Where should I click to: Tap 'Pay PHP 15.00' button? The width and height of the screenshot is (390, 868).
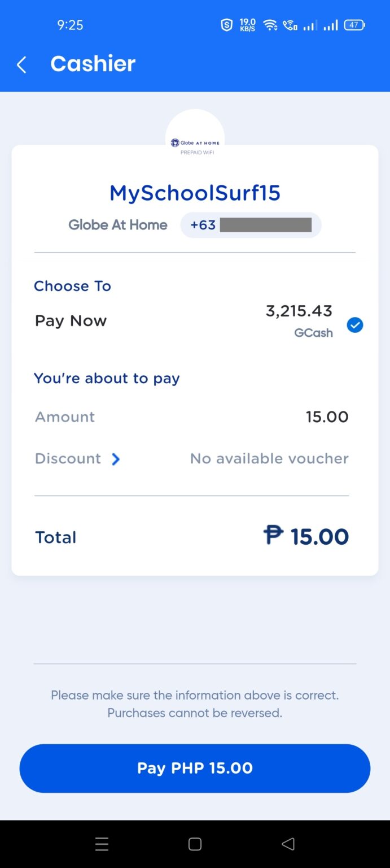click(195, 768)
